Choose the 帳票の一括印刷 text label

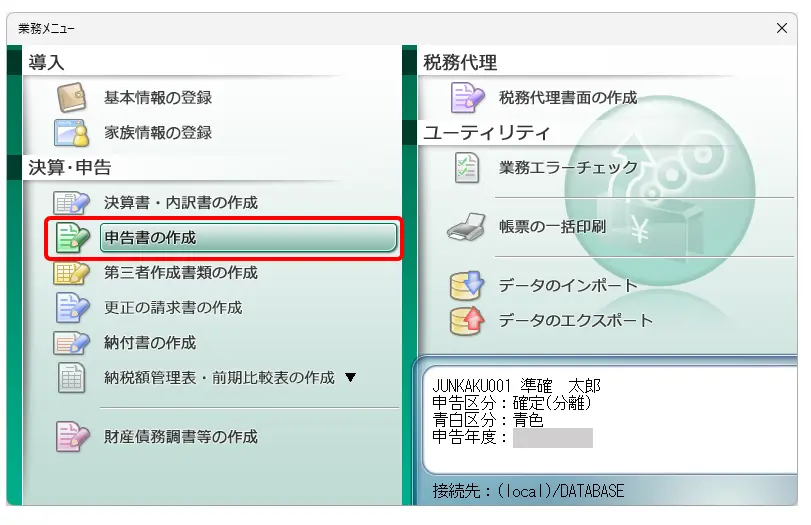(x=552, y=228)
